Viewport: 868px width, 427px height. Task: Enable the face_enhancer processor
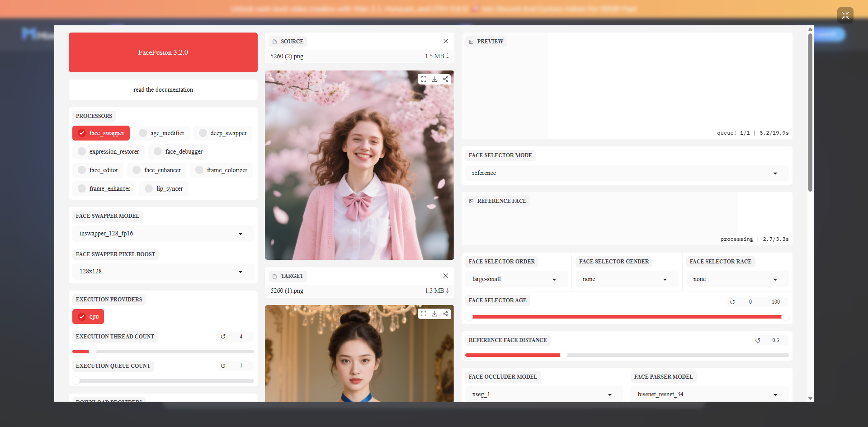156,170
